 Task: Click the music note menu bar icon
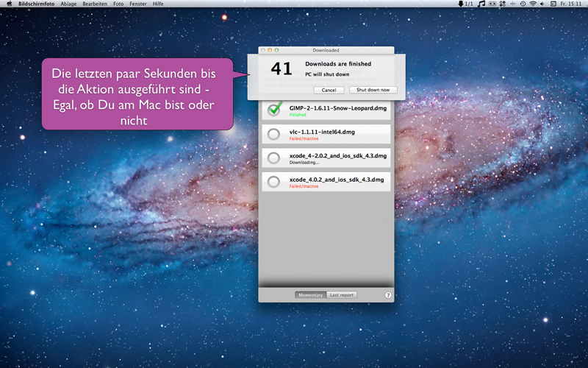click(482, 4)
